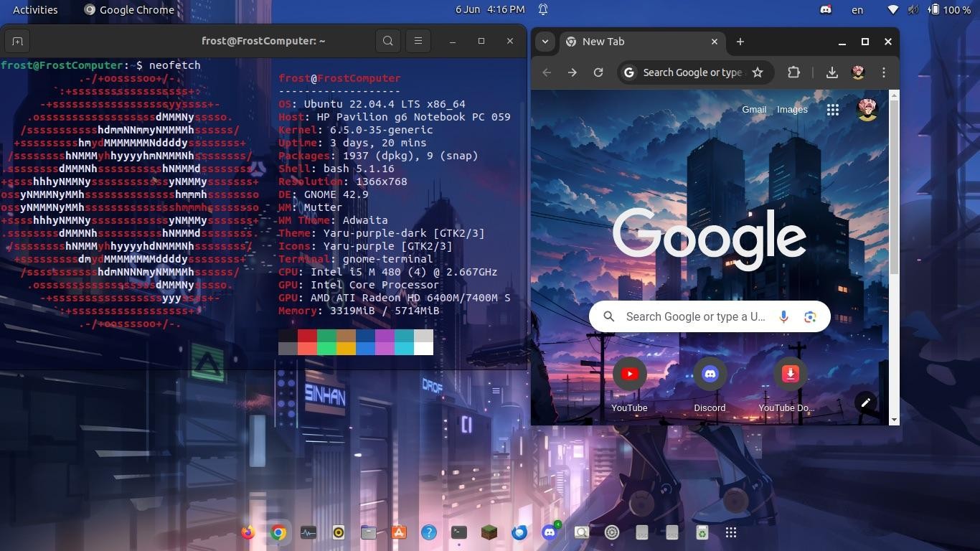This screenshot has height=551, width=980.
Task: Open Ubuntu Software from the dock
Action: pos(399,532)
